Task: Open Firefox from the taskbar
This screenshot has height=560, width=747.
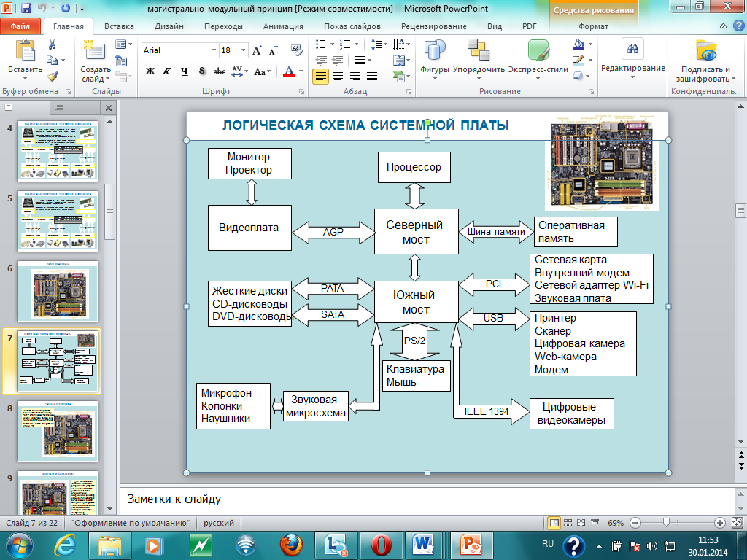Action: coord(291,545)
